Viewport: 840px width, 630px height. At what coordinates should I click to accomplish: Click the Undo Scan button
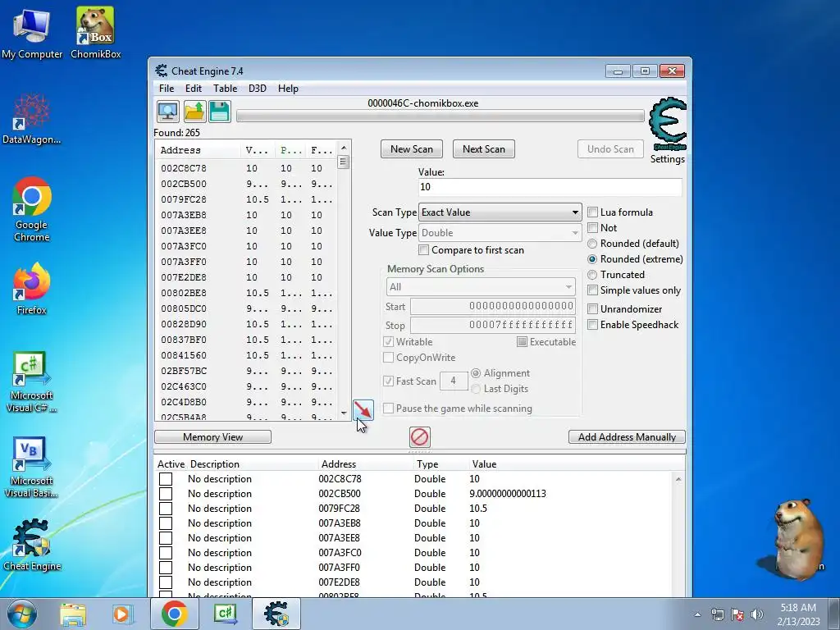[x=610, y=149]
